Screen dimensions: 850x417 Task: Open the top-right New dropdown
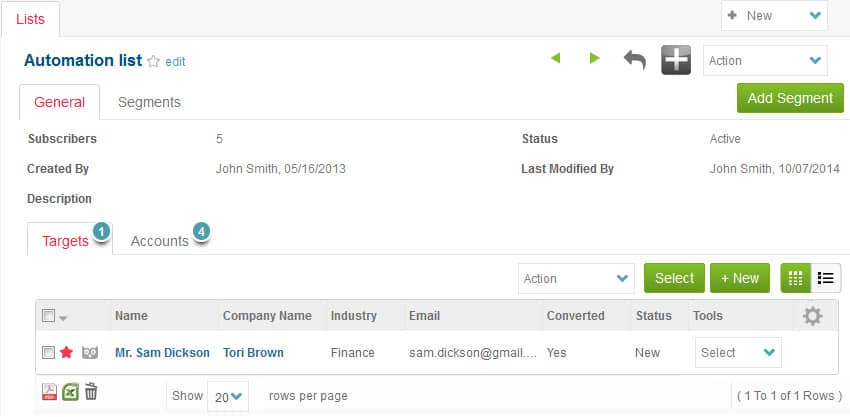[x=774, y=16]
